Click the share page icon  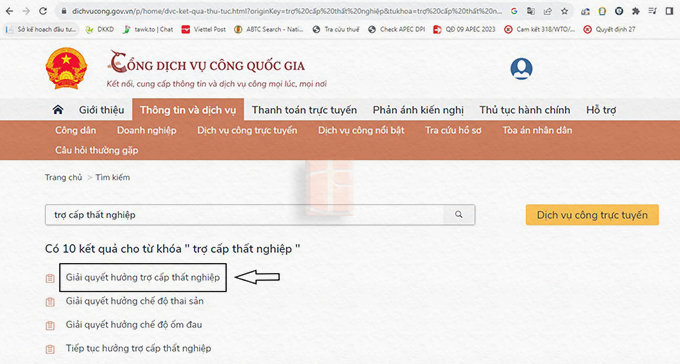[547, 11]
